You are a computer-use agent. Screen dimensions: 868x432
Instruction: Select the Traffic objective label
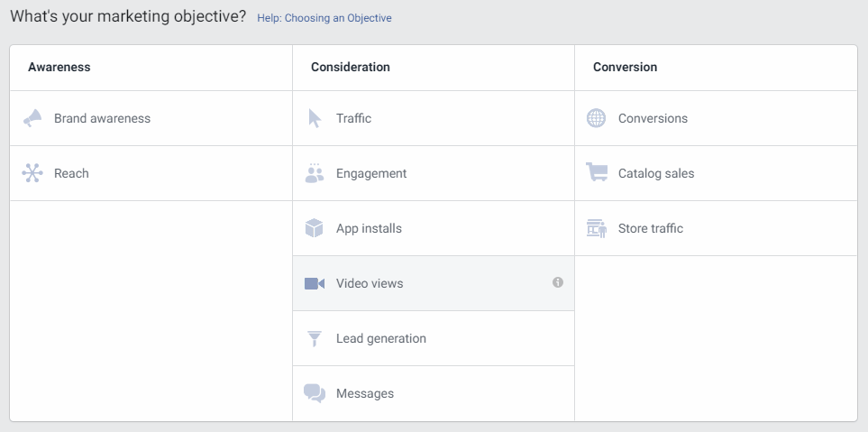pyautogui.click(x=353, y=118)
